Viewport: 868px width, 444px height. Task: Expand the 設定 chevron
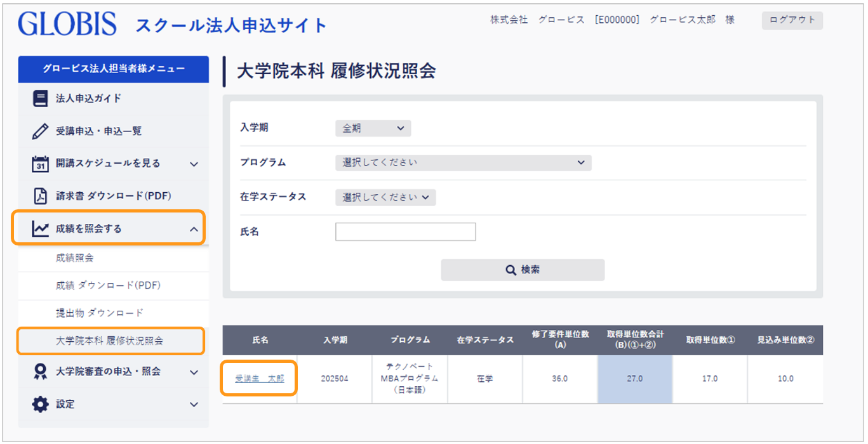coord(194,404)
